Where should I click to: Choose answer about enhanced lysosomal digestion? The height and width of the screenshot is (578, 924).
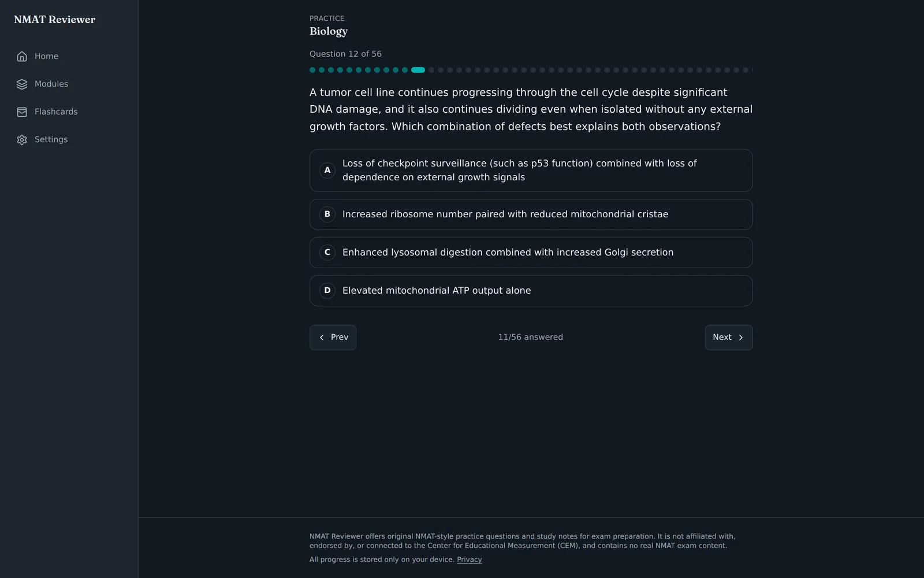point(531,253)
